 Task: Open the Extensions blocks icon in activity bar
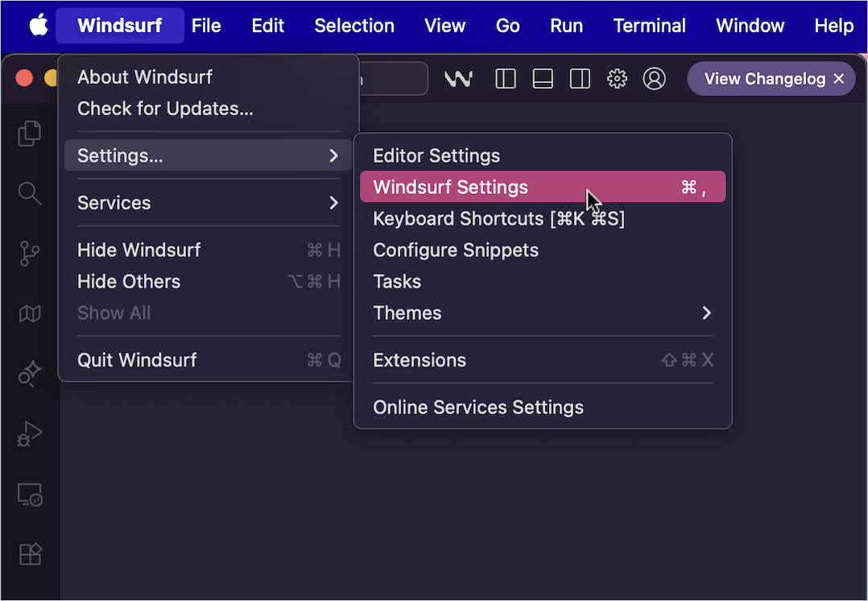[30, 554]
